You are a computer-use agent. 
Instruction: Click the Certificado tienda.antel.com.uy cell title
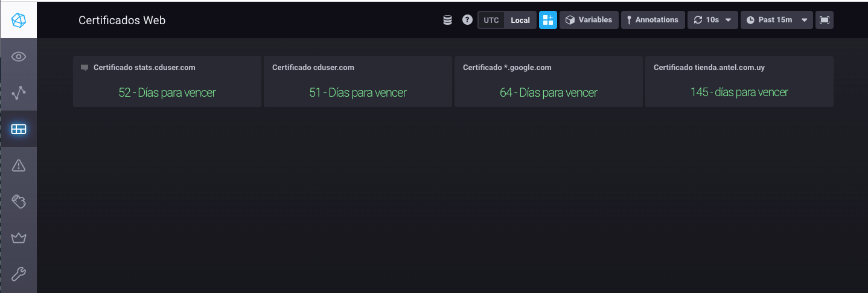coord(709,68)
